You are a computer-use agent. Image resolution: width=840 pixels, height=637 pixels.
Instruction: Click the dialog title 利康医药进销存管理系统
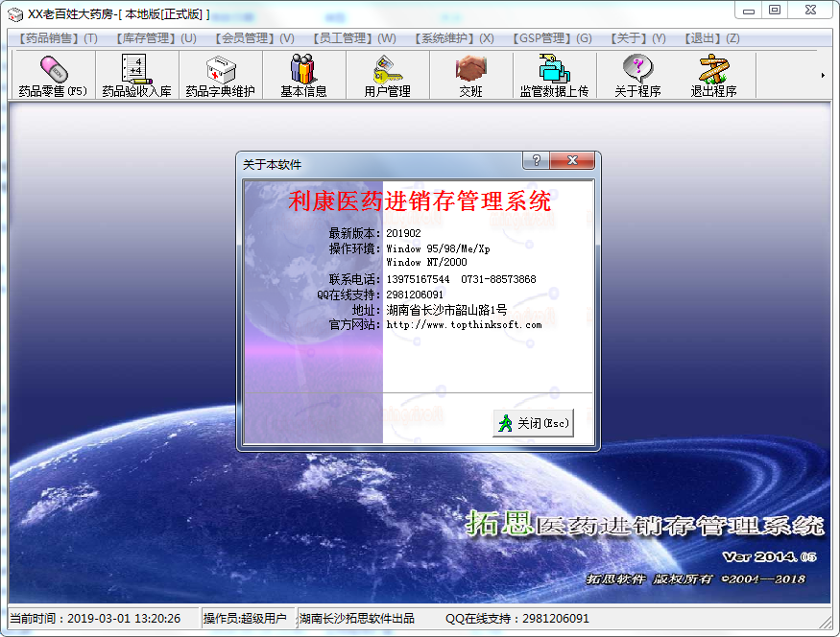tap(420, 201)
